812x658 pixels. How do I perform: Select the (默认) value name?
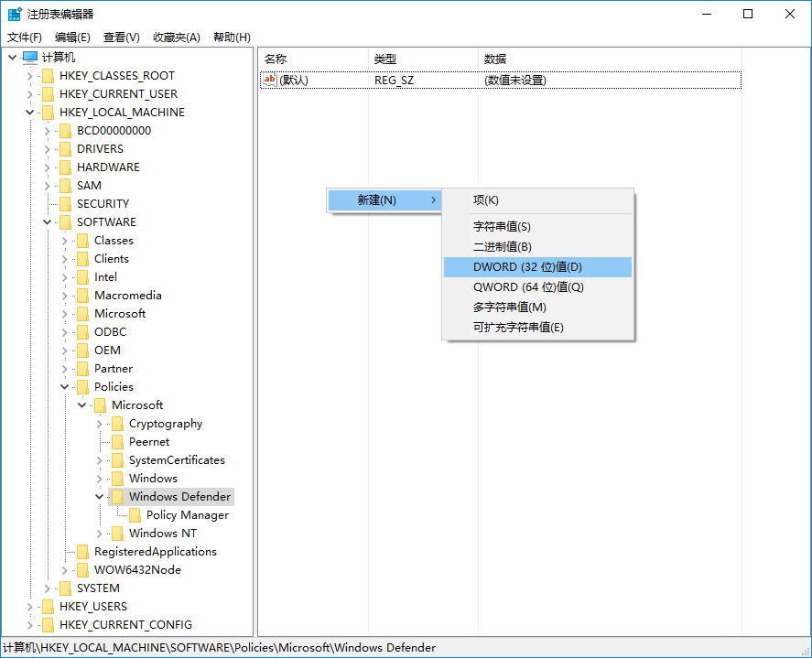(x=294, y=81)
